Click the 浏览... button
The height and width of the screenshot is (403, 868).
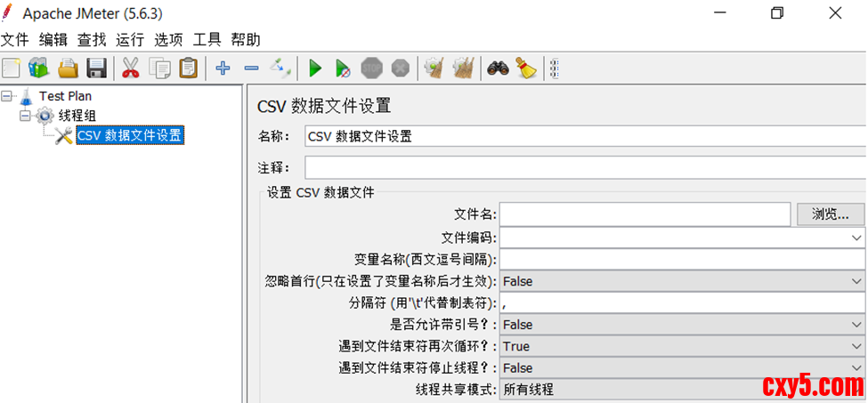(x=831, y=214)
